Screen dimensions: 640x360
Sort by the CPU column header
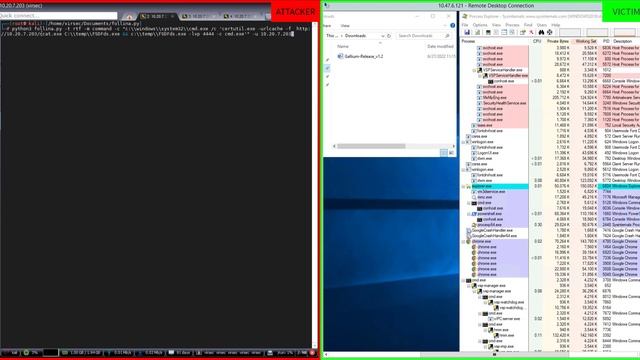537,41
